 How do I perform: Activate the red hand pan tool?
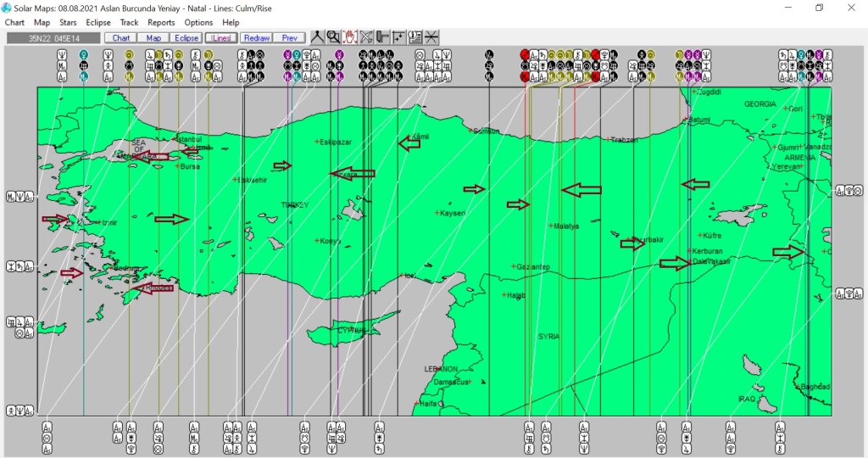coord(349,37)
